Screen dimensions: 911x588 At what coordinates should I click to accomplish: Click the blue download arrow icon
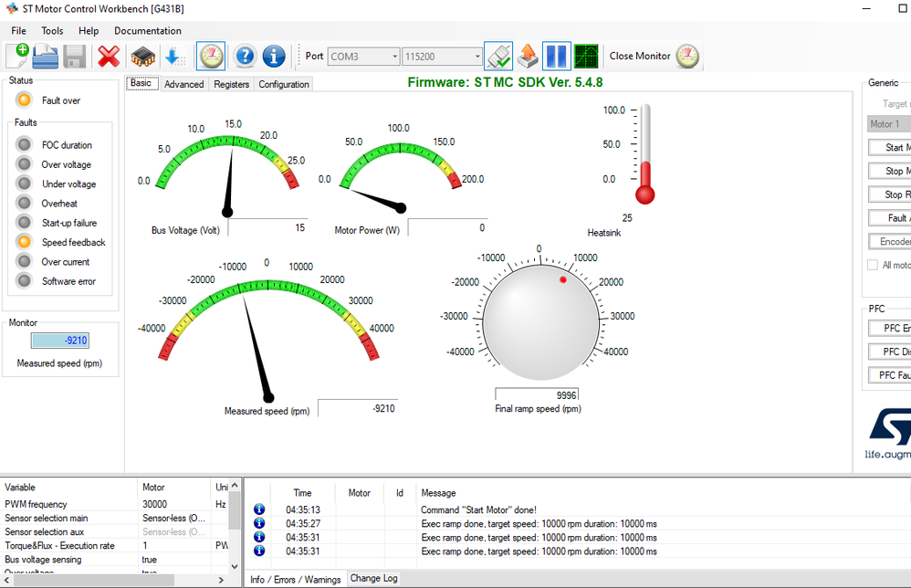pyautogui.click(x=175, y=57)
